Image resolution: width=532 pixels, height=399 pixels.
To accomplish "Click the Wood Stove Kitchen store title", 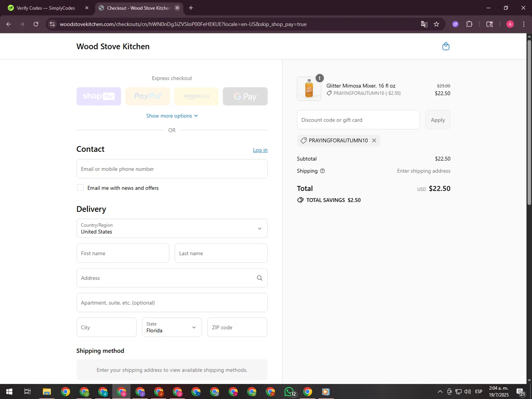I will pos(113,46).
